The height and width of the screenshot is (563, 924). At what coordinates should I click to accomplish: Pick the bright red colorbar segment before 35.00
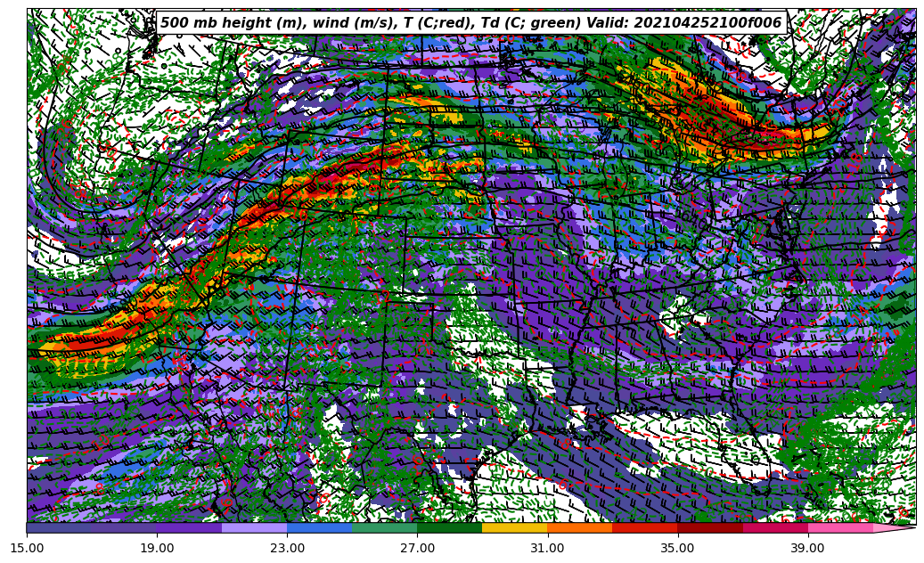tap(645, 527)
